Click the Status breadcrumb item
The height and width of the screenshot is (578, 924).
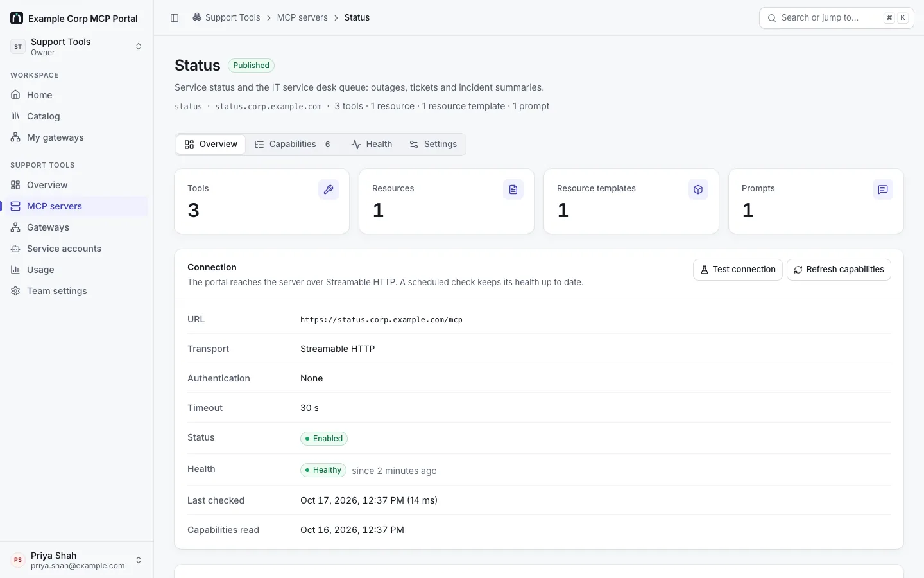(x=357, y=17)
